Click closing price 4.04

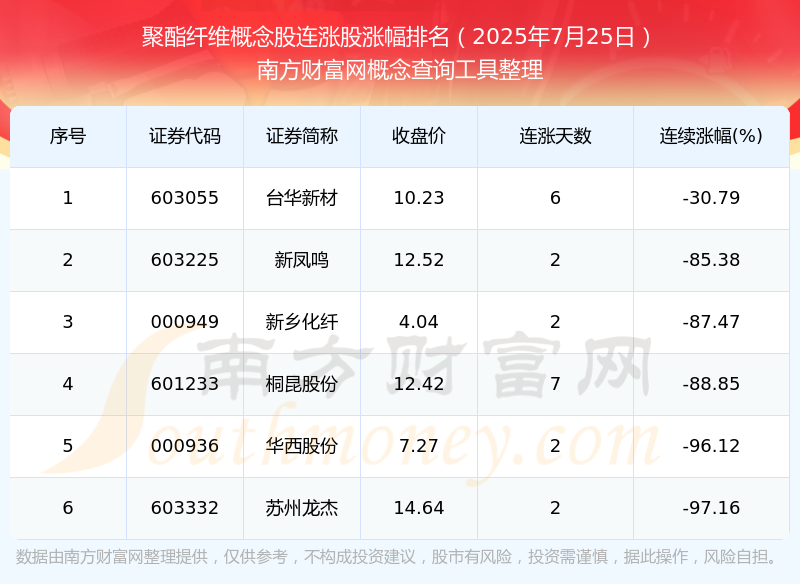[419, 322]
